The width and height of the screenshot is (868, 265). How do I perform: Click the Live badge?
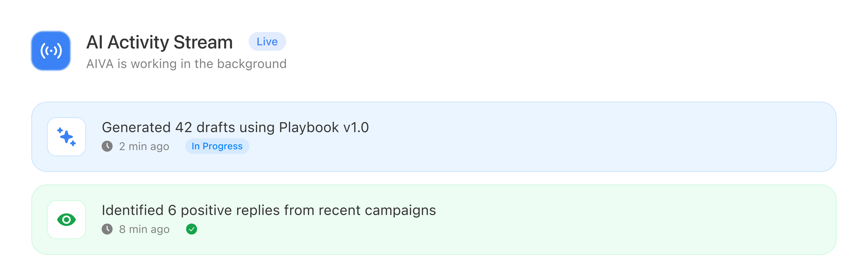coord(267,42)
